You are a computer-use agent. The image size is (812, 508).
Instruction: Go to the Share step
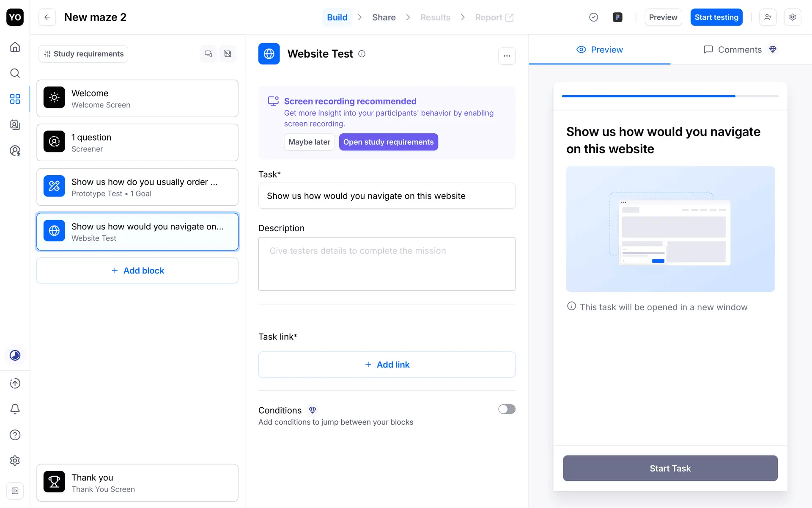pyautogui.click(x=384, y=17)
